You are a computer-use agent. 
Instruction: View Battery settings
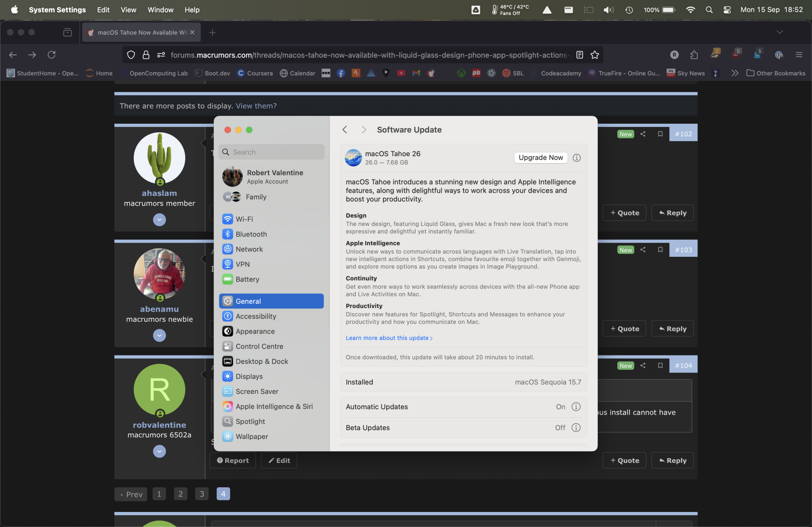(247, 279)
